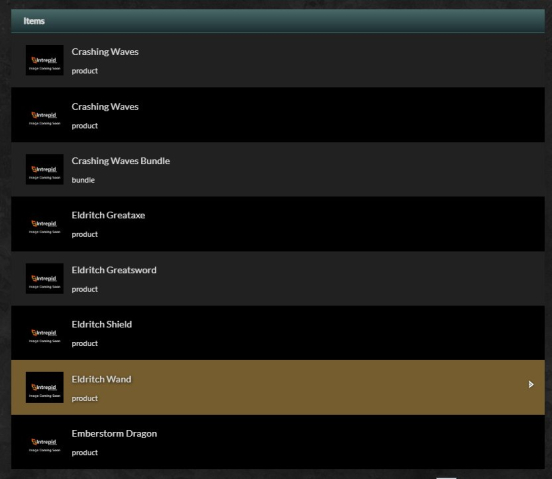552x479 pixels.
Task: Open the Emberstorm Dragon thumbnail image
Action: [45, 442]
